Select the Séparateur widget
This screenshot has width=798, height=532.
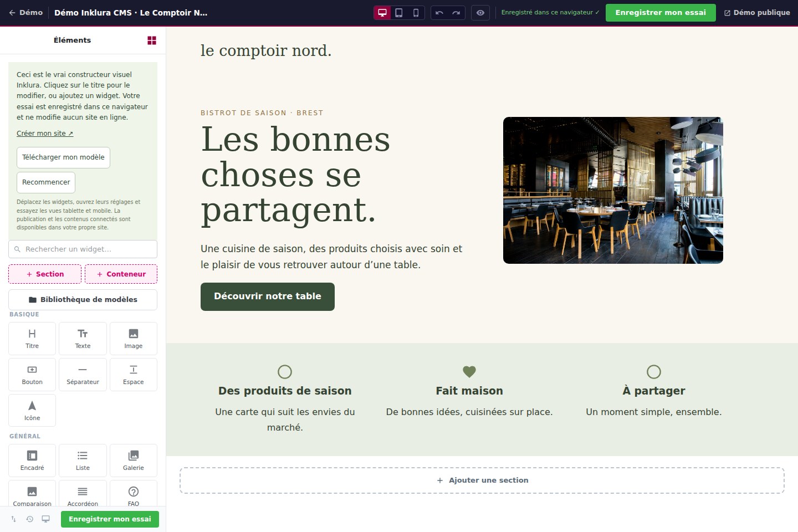(83, 375)
